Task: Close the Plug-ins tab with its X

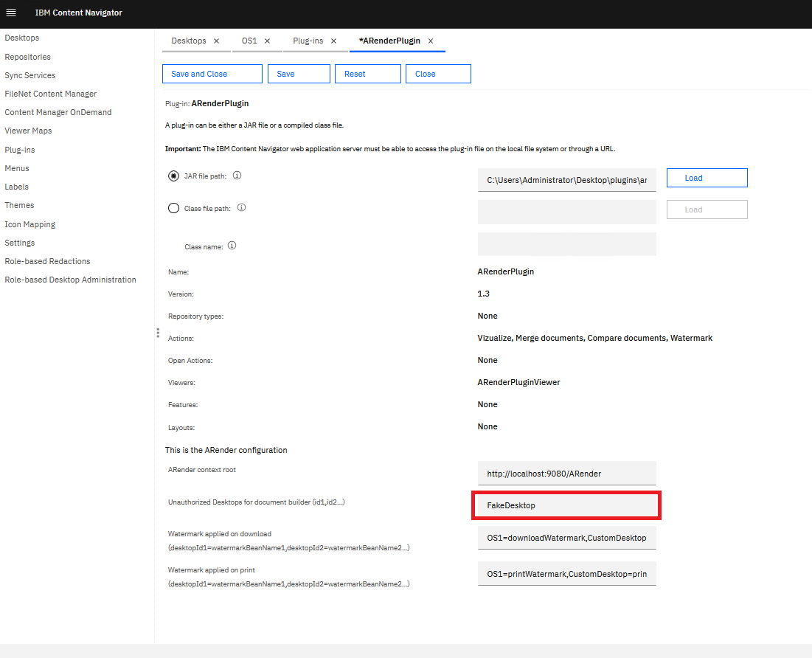Action: (x=333, y=41)
